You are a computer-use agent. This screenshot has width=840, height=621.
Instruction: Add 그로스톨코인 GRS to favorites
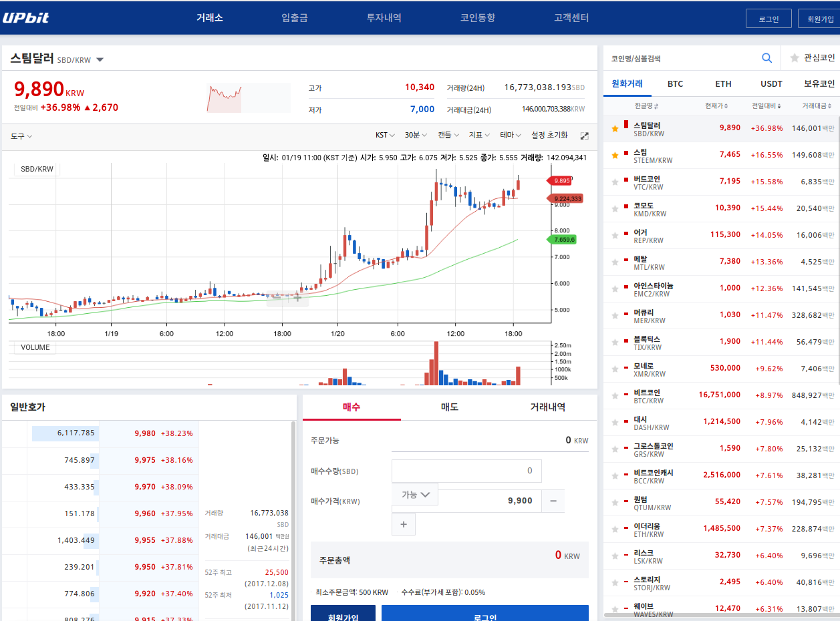coord(615,449)
